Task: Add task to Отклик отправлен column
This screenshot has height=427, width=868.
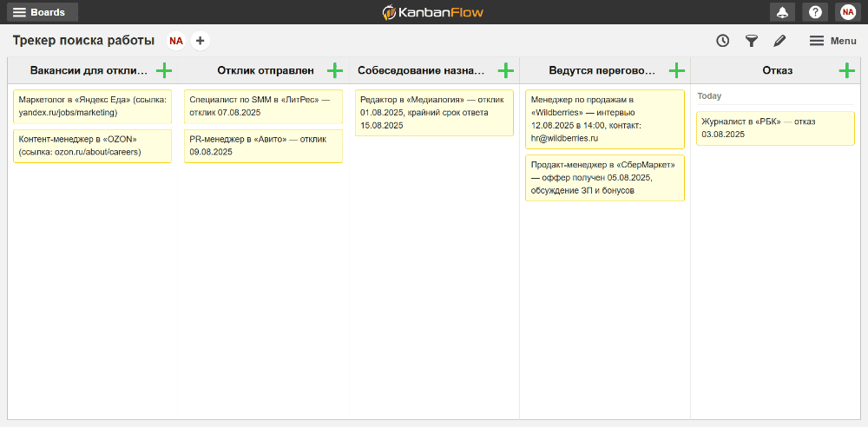Action: [335, 70]
